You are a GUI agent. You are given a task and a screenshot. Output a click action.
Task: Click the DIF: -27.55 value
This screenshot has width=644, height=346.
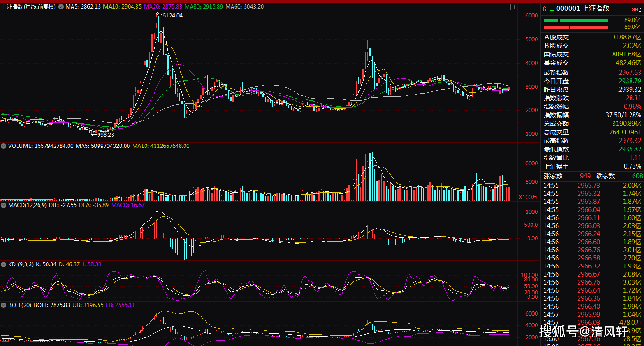[x=63, y=205]
